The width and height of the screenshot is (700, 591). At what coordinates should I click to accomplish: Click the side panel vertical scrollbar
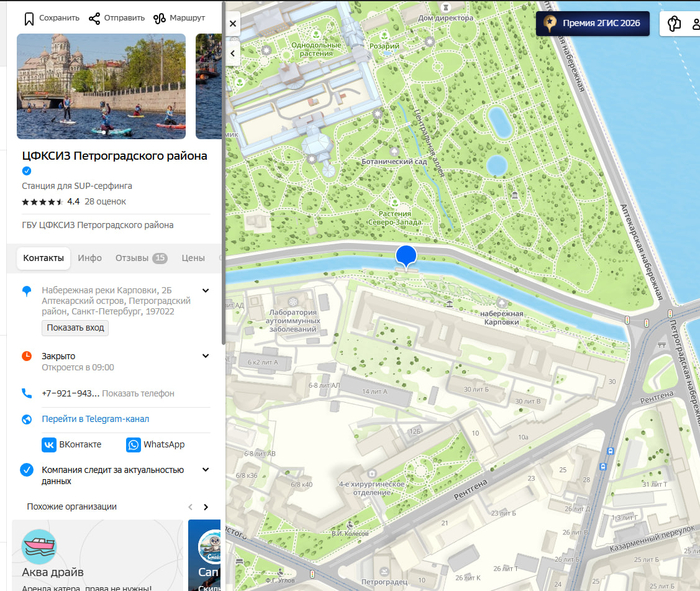[223, 174]
